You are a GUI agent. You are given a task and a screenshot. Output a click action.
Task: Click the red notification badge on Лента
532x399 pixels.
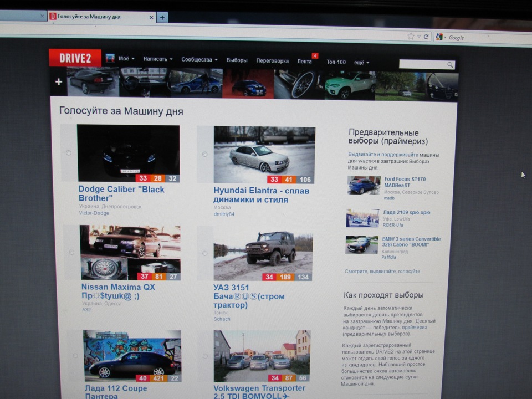tap(315, 55)
